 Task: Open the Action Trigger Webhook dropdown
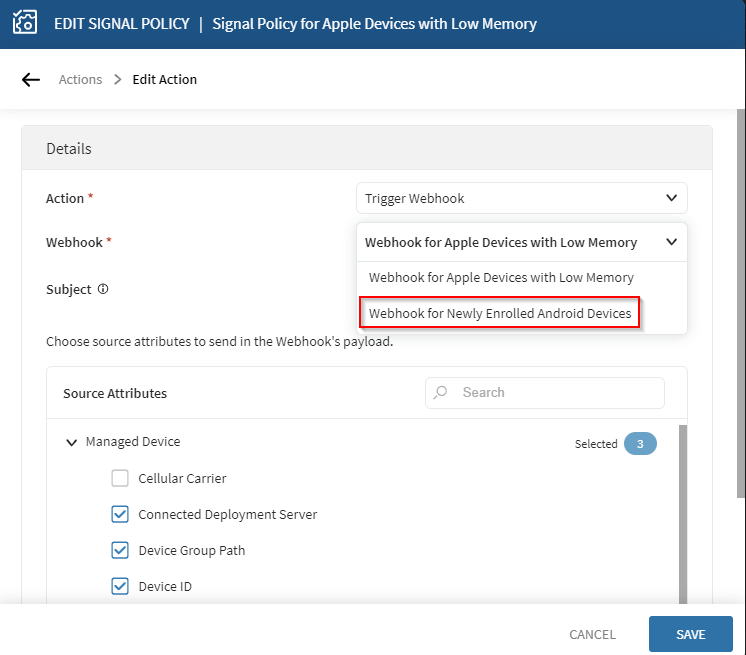coord(521,198)
